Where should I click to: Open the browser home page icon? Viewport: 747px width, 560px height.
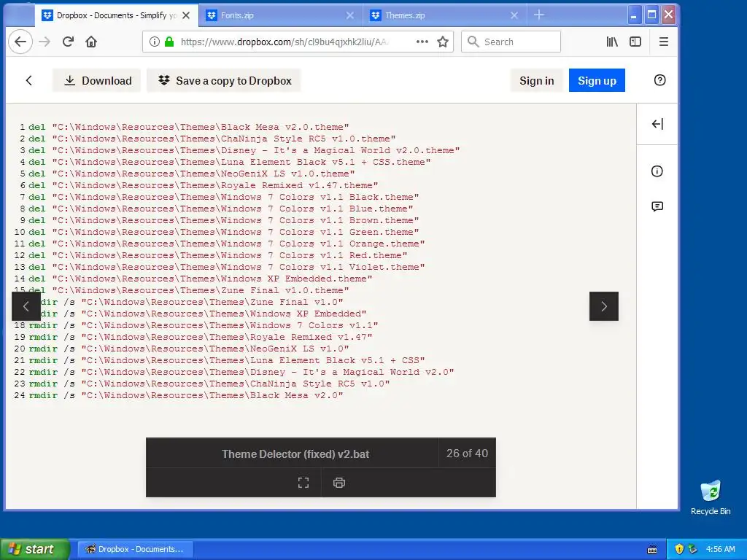pos(91,42)
